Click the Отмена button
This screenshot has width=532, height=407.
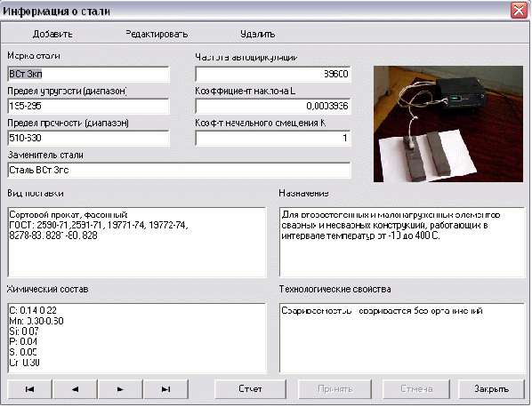click(416, 389)
